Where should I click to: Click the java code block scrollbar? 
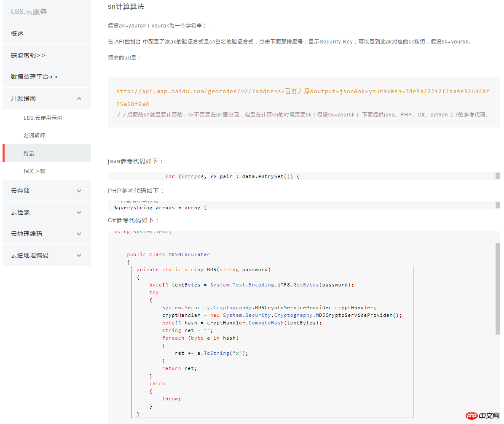[498, 176]
